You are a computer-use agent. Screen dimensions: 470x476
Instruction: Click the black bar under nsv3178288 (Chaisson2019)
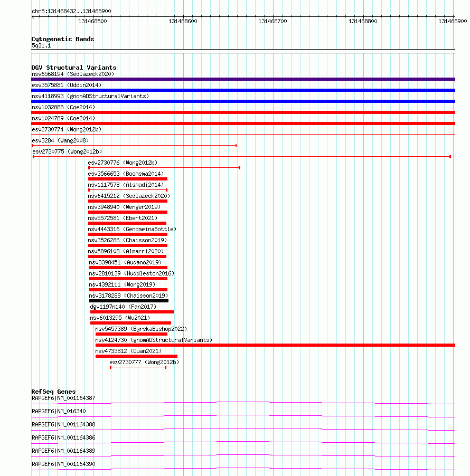pos(129,301)
